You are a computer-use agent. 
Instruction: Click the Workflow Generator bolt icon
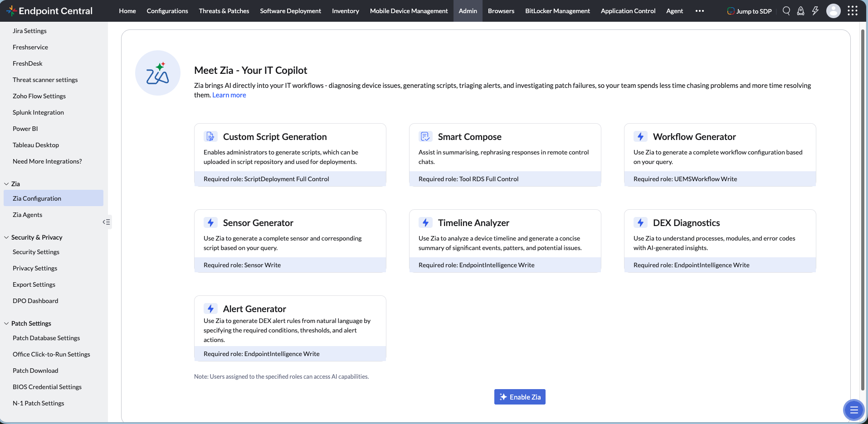point(640,136)
